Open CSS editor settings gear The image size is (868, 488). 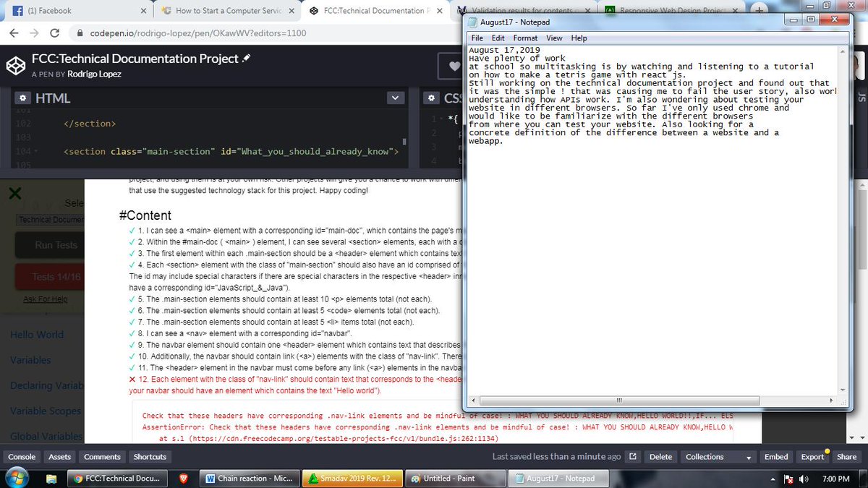coord(431,98)
